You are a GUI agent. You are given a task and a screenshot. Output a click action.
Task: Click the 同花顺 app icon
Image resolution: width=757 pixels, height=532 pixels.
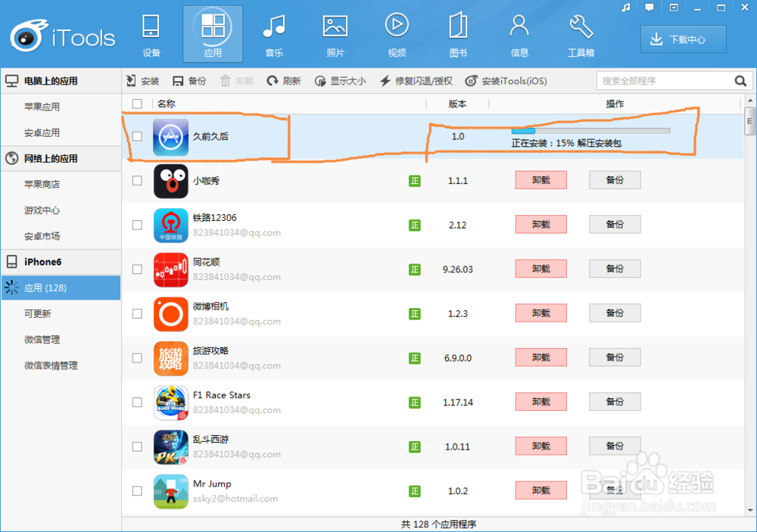pos(171,270)
